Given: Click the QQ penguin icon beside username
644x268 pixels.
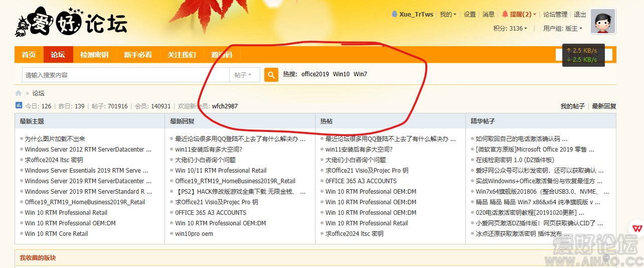Looking at the screenshot, I should point(394,15).
